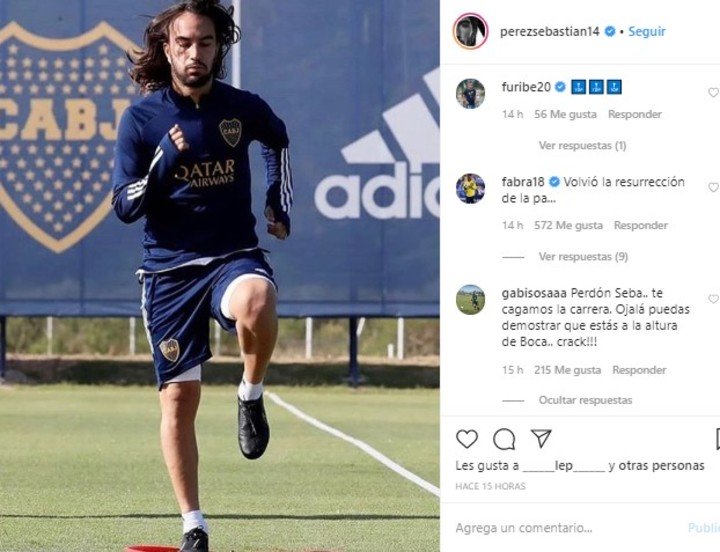Like gabisosaaa's comment with the heart

click(x=714, y=299)
